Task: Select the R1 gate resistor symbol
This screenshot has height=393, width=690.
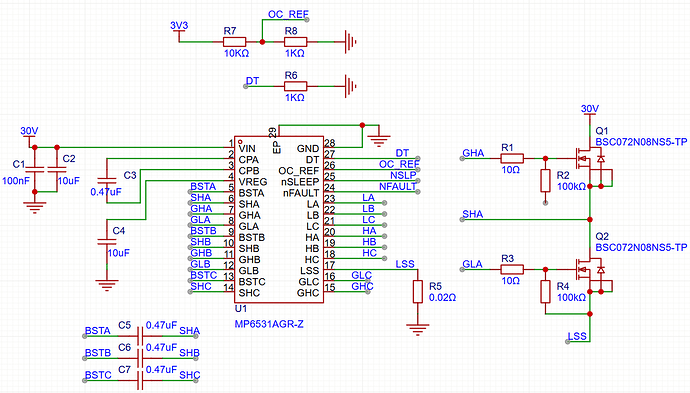Action: tap(512, 158)
